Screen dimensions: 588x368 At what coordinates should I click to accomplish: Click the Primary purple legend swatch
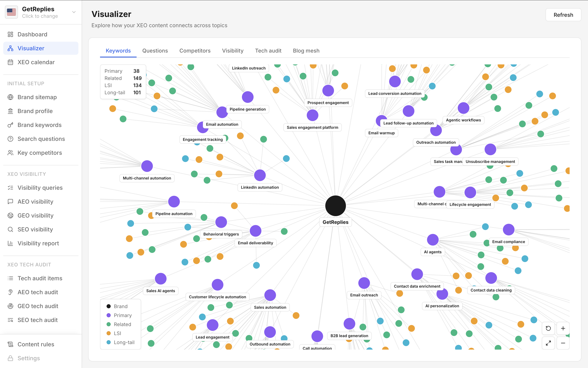click(x=109, y=315)
